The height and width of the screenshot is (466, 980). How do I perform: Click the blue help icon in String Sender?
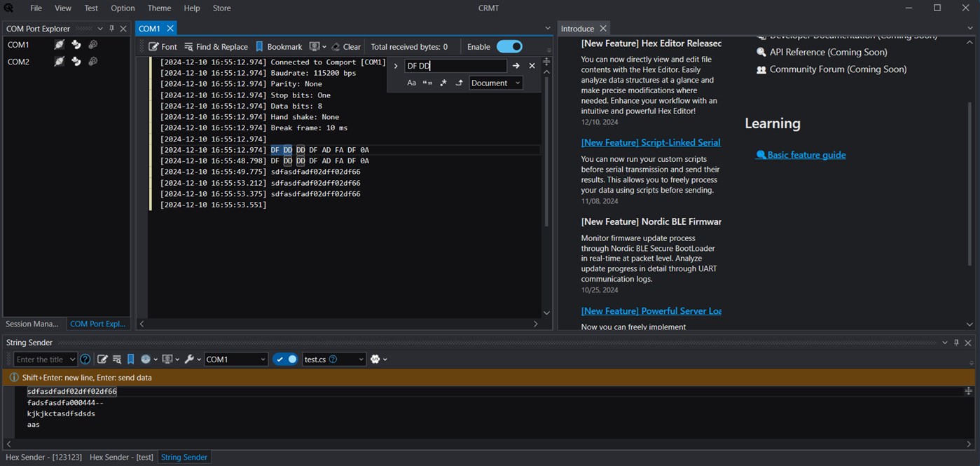85,359
